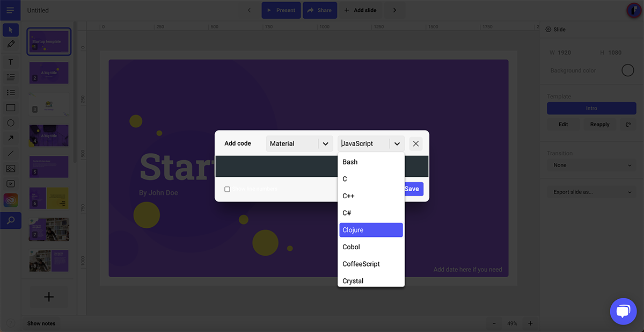
Task: Open the Transition None dropdown
Action: (x=591, y=165)
